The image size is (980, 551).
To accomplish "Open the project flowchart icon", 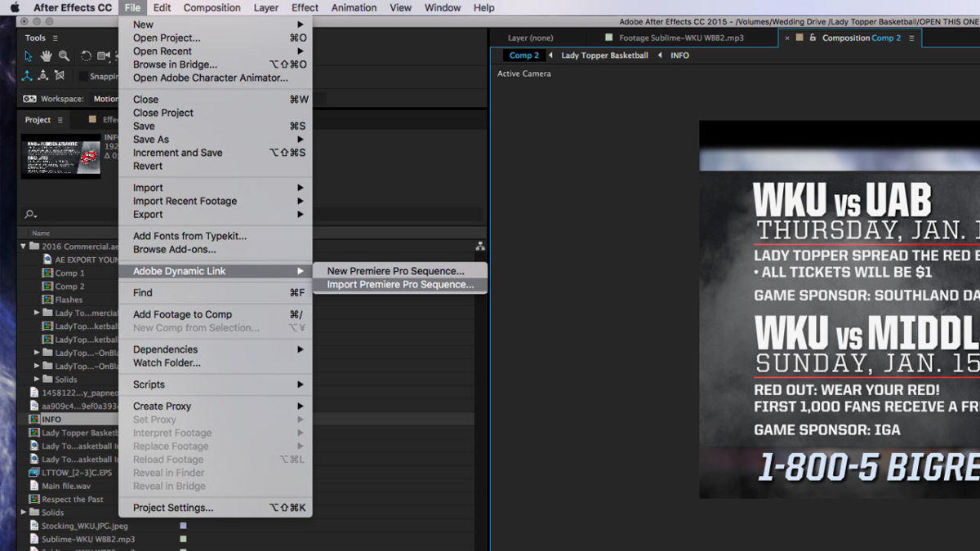I will (480, 246).
